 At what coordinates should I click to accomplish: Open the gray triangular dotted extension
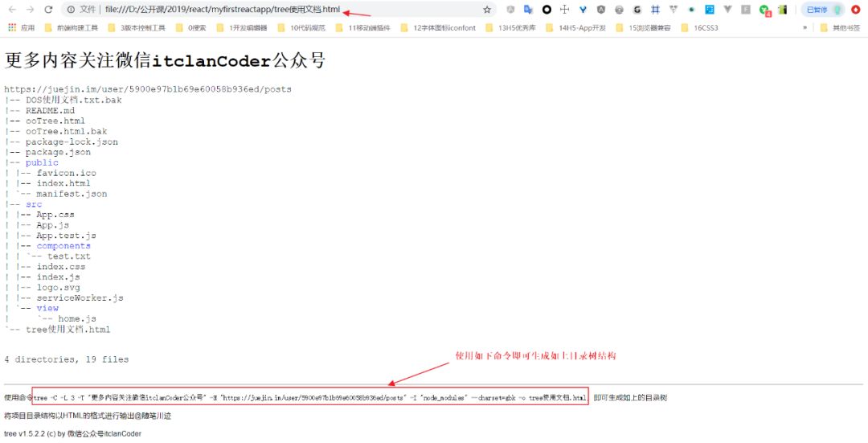click(674, 10)
